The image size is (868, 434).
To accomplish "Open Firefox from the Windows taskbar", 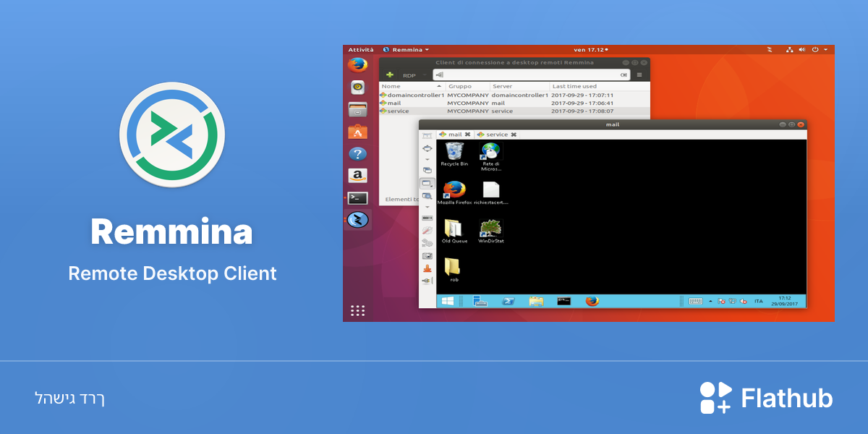I will point(592,301).
